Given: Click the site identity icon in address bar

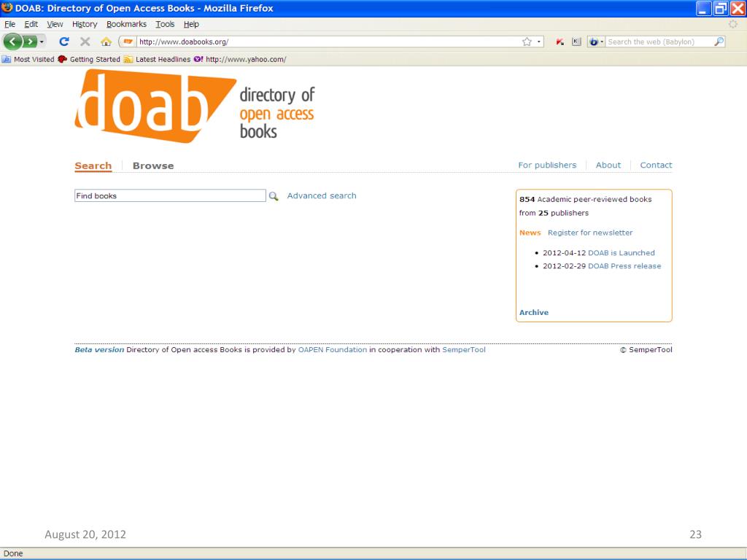Looking at the screenshot, I should pos(128,42).
